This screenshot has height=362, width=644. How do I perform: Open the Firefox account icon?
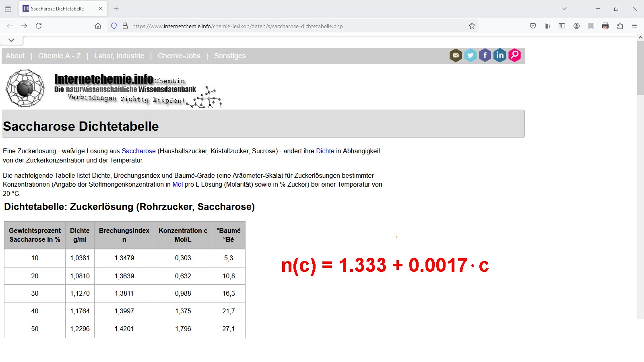[576, 26]
